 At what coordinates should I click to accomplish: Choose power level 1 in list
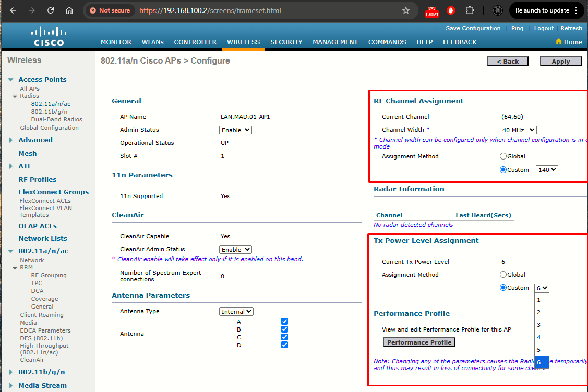542,300
